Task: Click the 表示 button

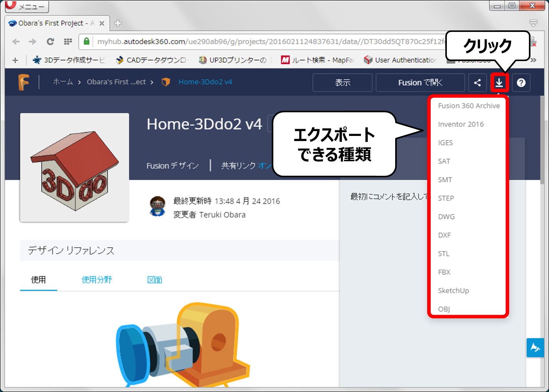Action: (342, 83)
